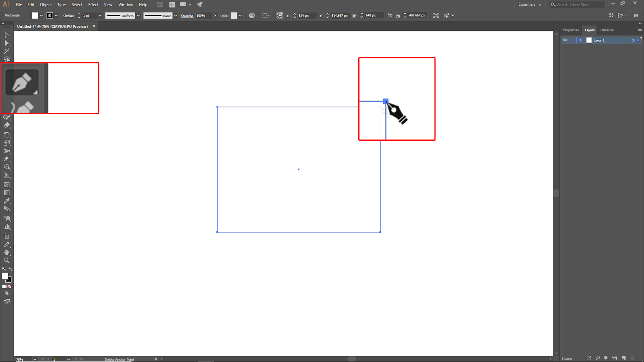
Task: Open zoom level 75% dropdown
Action: coord(35,359)
